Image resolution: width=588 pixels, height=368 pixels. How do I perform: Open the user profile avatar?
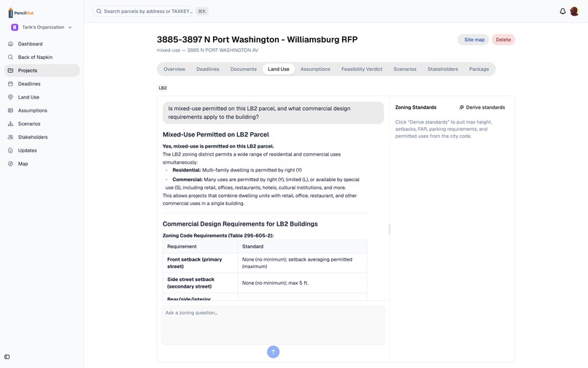coord(574,11)
